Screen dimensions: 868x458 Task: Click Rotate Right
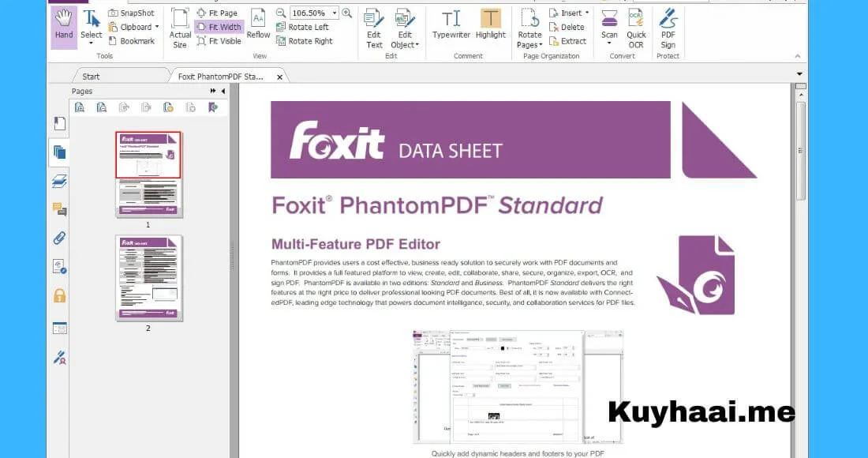coord(305,41)
